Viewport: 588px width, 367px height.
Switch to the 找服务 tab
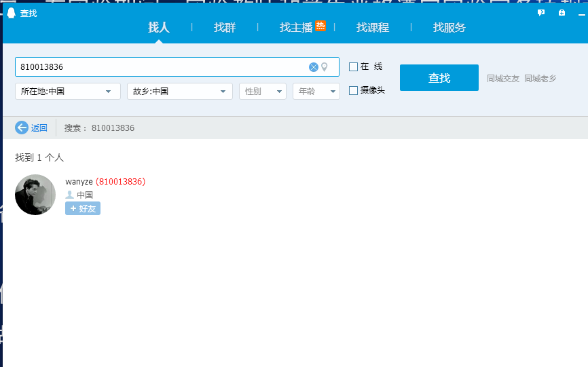point(449,27)
